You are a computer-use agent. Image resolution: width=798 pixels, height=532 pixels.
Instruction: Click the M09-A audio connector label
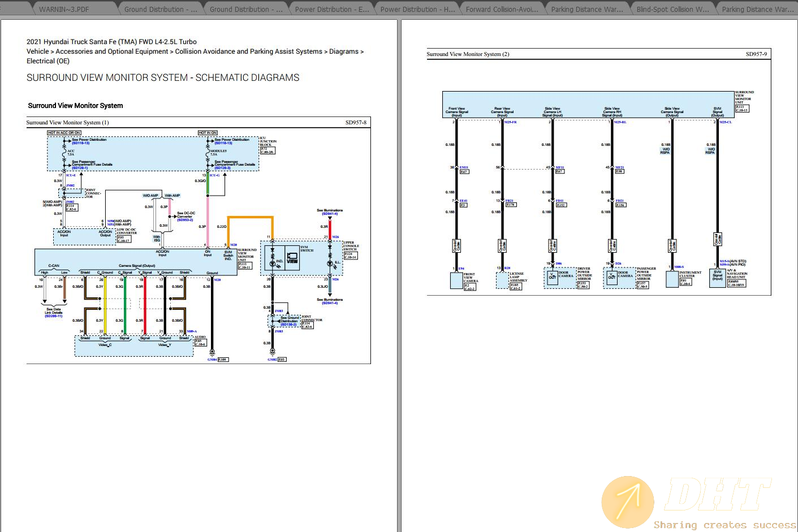tap(192, 331)
